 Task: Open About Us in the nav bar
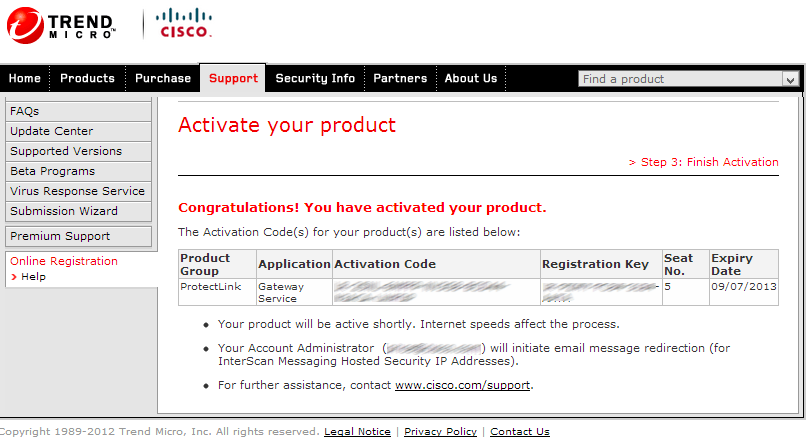471,78
